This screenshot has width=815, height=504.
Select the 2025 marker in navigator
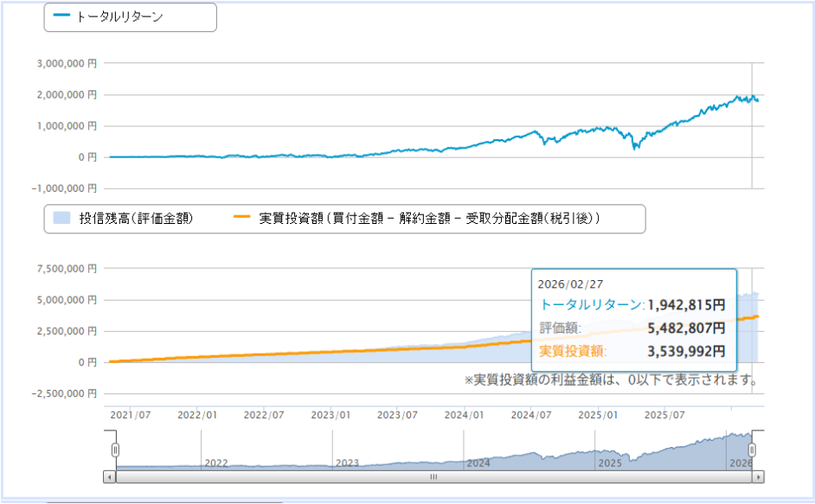pyautogui.click(x=611, y=463)
